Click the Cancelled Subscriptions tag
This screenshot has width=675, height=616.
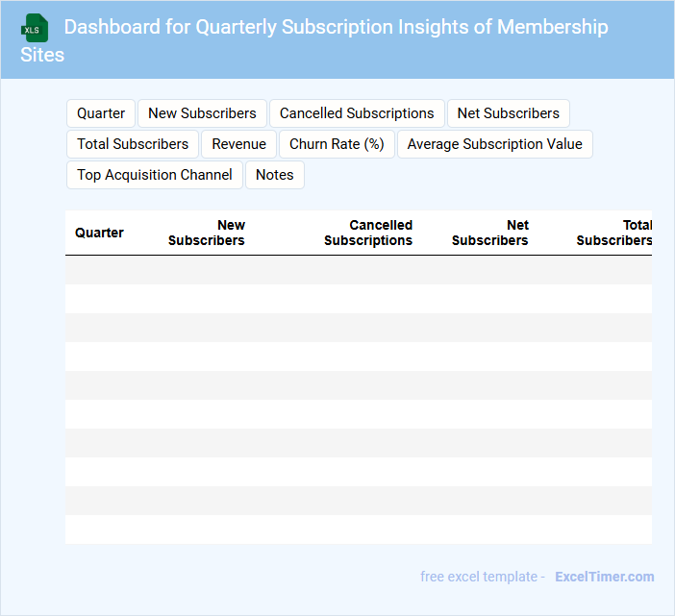pos(357,113)
